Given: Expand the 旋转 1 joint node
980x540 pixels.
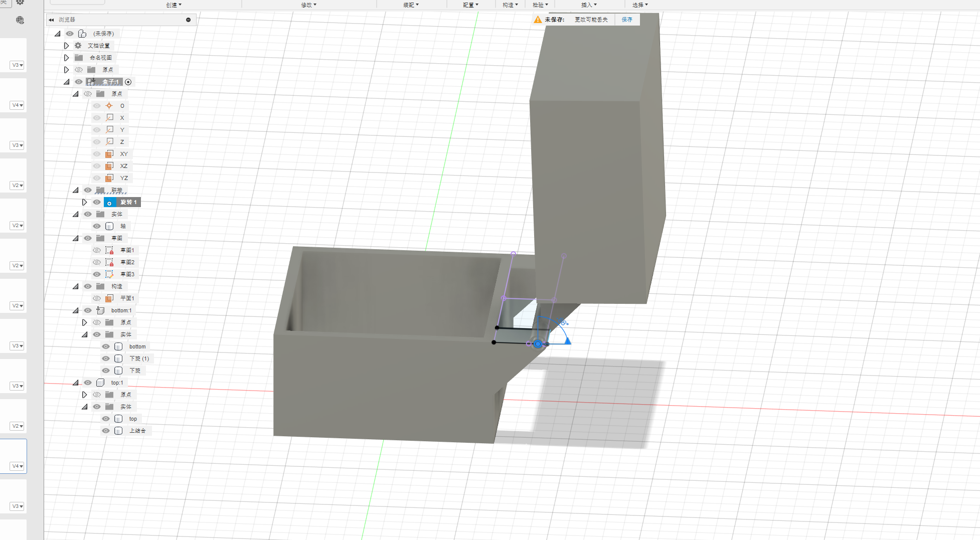Looking at the screenshot, I should [84, 202].
